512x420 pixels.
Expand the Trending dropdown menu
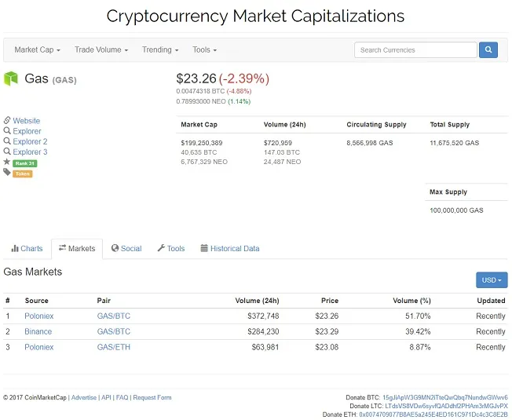pyautogui.click(x=160, y=50)
